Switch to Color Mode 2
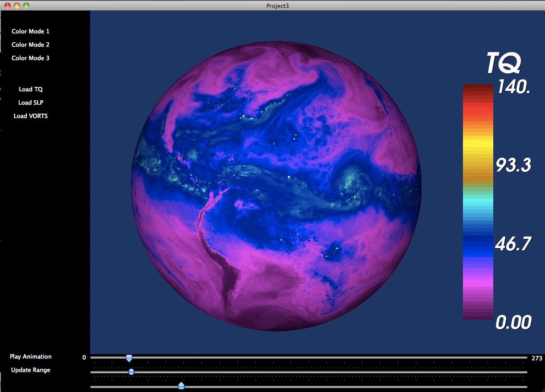Image resolution: width=545 pixels, height=392 pixels. [x=30, y=45]
